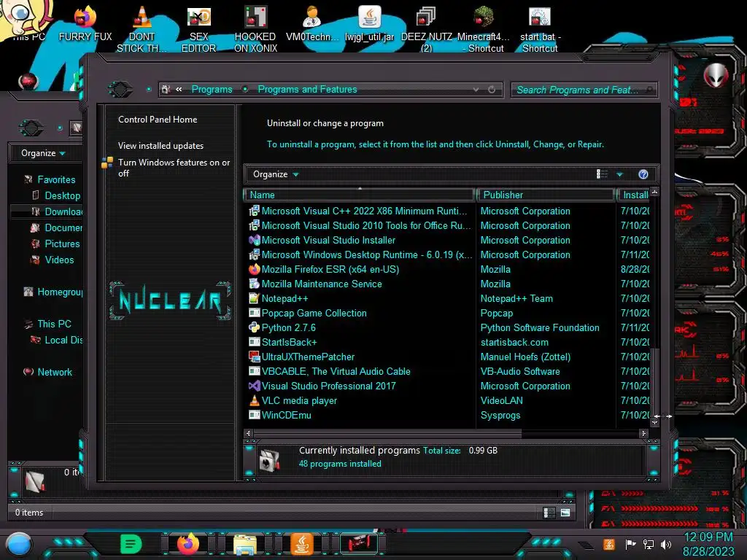Sort by the Installed On column header
The width and height of the screenshot is (747, 560).
[634, 195]
